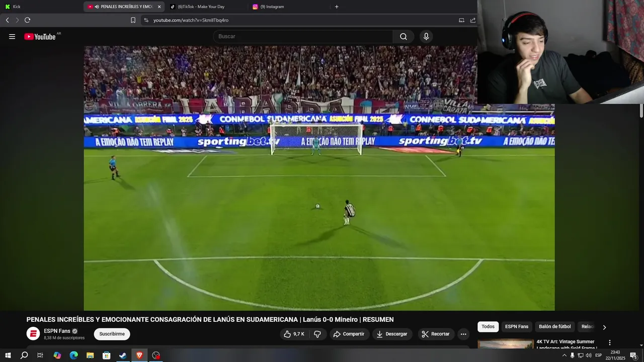Click the share page icon in address bar
The width and height of the screenshot is (644, 362).
pos(473,20)
